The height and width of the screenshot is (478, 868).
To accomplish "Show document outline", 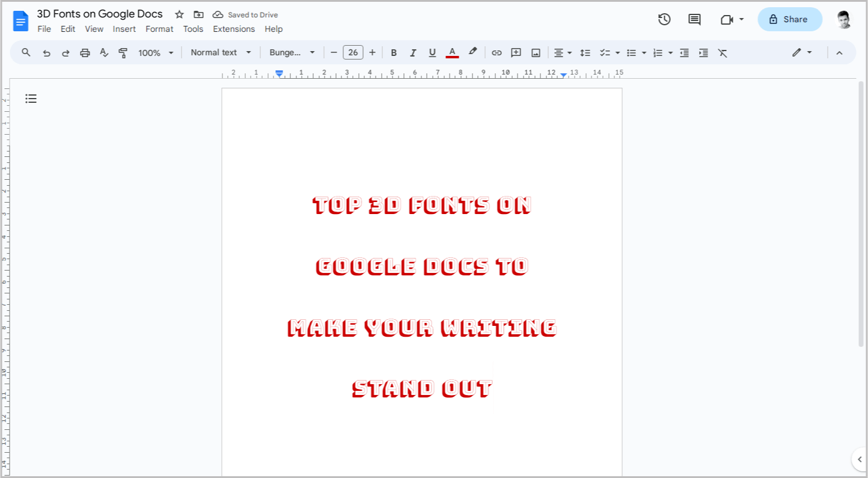I will [31, 99].
